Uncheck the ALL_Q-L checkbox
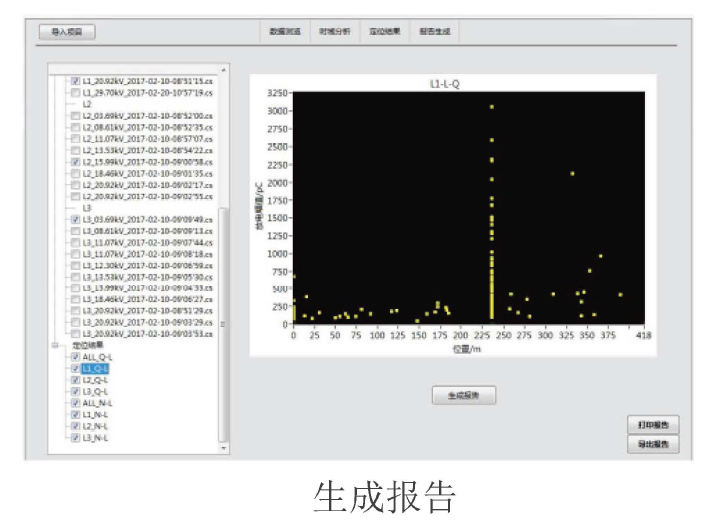 click(75, 357)
